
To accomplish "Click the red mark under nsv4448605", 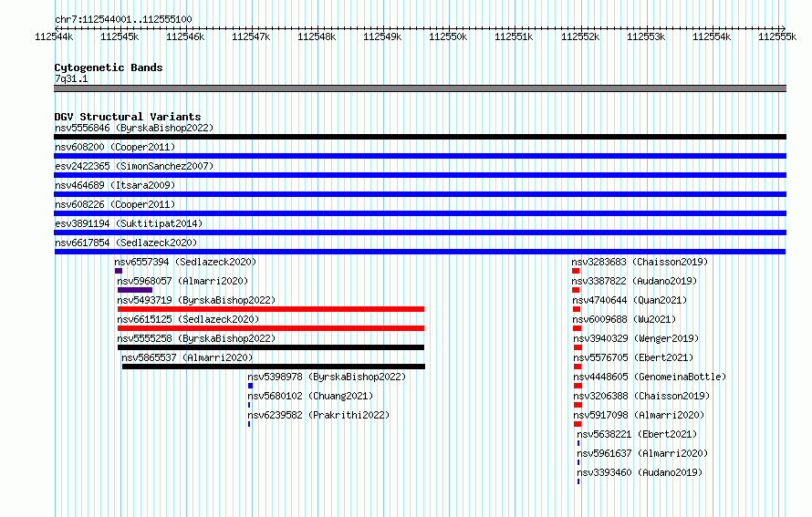I will coord(578,386).
